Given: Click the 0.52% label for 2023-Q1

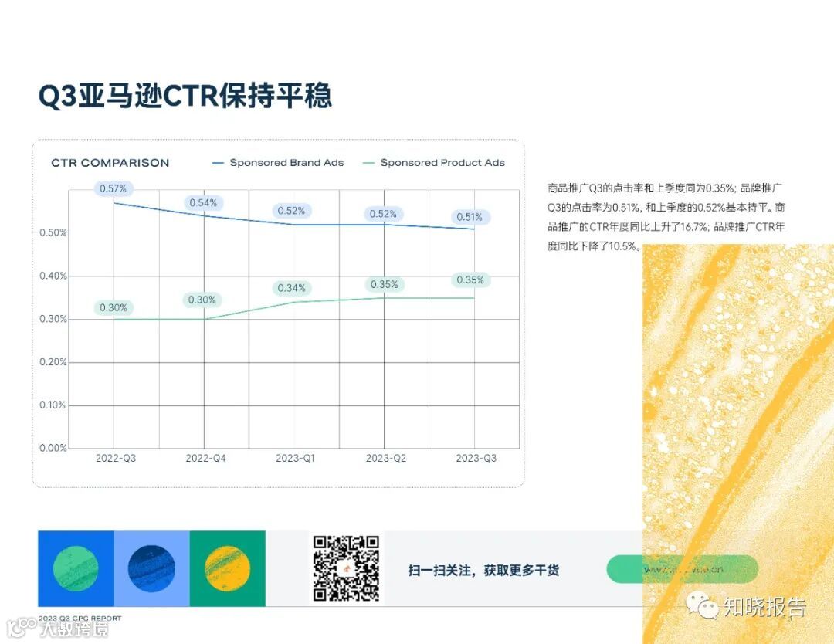Looking at the screenshot, I should (291, 211).
